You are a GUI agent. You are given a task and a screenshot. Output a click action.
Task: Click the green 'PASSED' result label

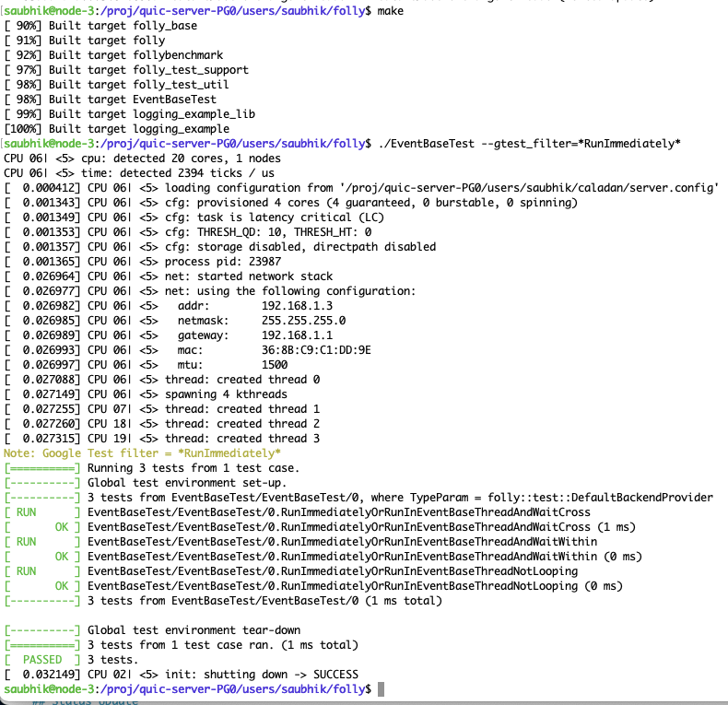(42, 660)
